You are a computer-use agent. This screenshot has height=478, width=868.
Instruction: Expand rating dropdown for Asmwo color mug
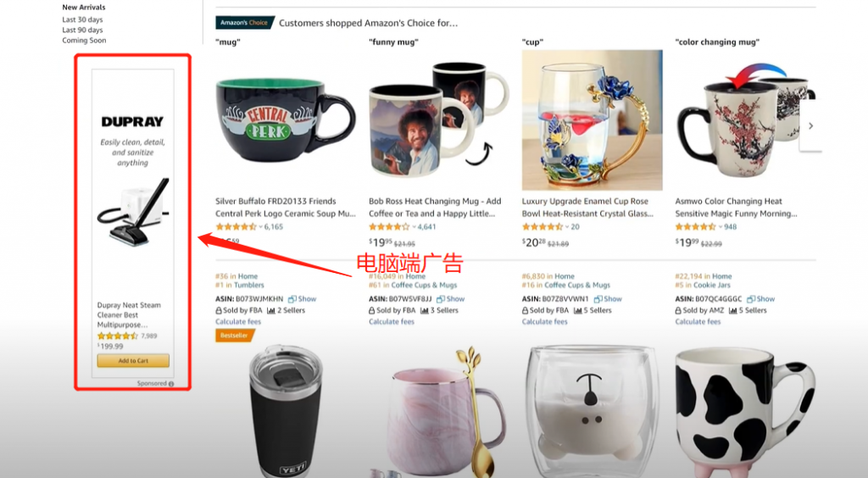tap(721, 227)
